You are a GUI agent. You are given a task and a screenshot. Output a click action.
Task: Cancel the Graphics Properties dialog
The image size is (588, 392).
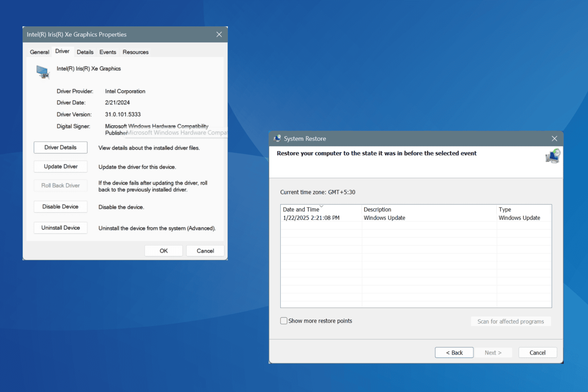pos(205,251)
